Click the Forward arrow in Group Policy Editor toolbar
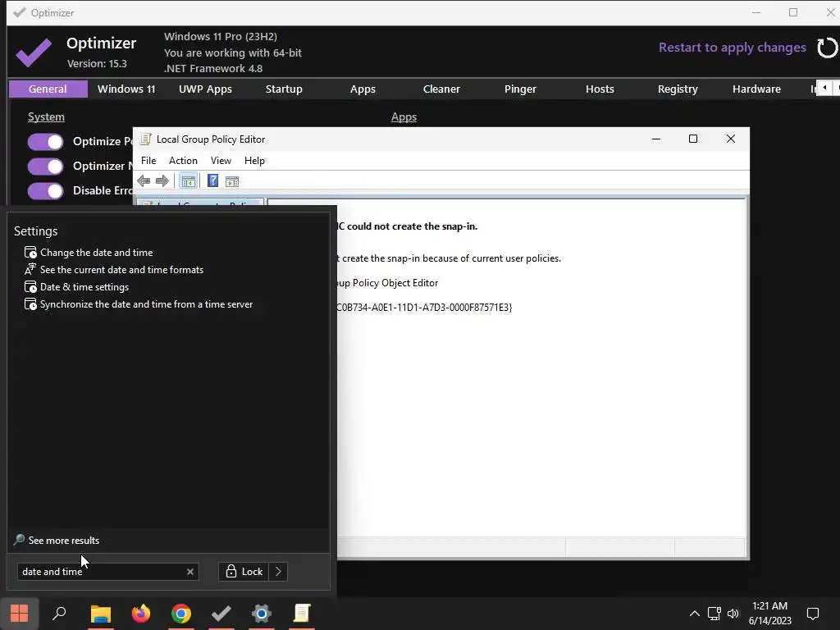The width and height of the screenshot is (840, 630). pyautogui.click(x=162, y=181)
